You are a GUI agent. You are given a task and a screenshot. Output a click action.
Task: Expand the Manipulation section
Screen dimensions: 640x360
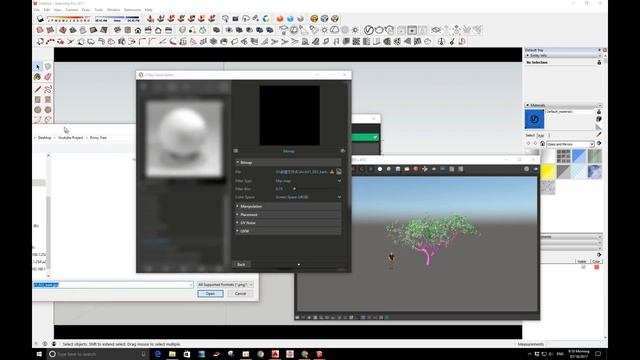pos(288,207)
